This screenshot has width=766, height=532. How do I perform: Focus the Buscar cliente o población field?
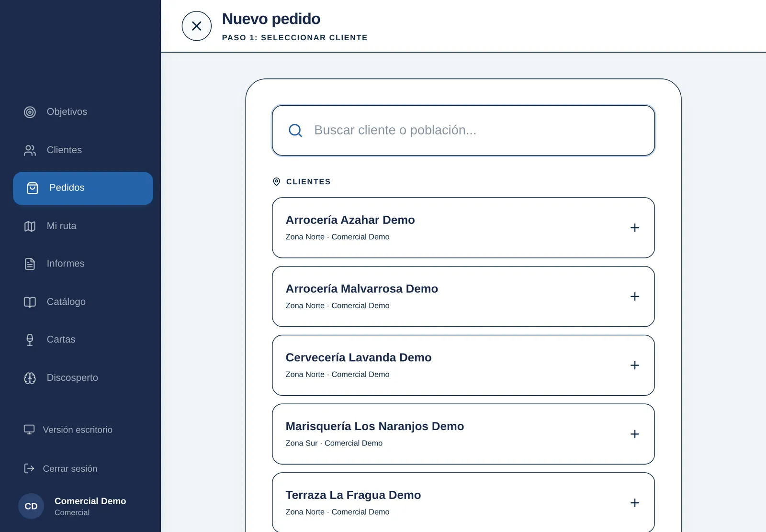pos(463,130)
